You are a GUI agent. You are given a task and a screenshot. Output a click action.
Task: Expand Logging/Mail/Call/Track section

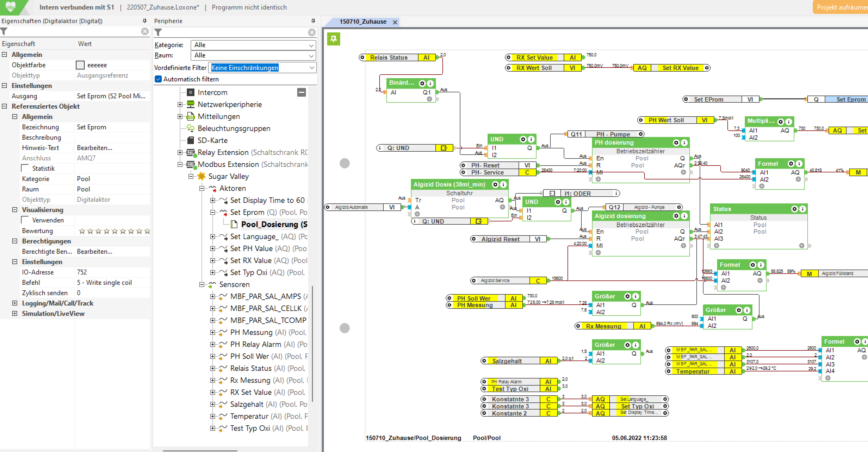pyautogui.click(x=14, y=303)
